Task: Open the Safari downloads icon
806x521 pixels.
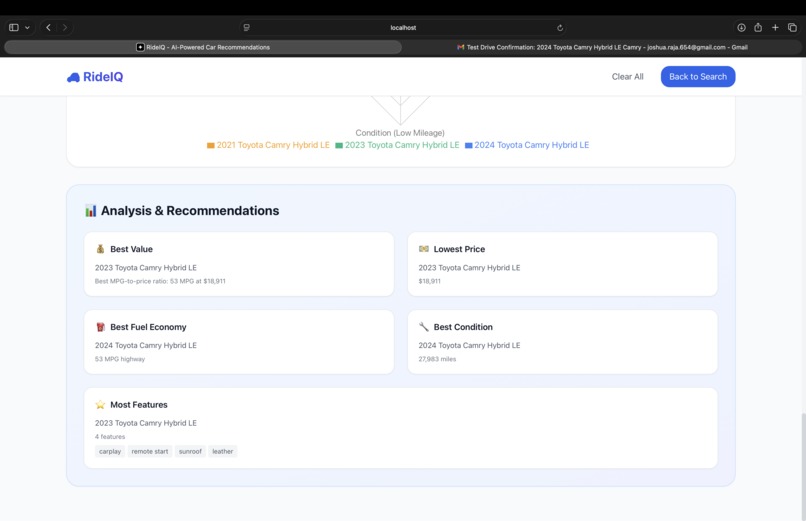Action: click(x=741, y=28)
